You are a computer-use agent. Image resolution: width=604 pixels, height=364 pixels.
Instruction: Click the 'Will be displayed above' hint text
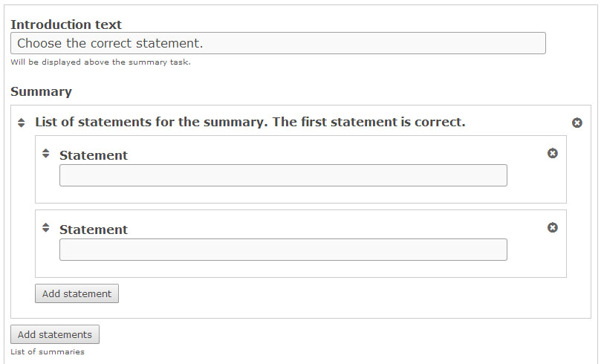[100, 62]
